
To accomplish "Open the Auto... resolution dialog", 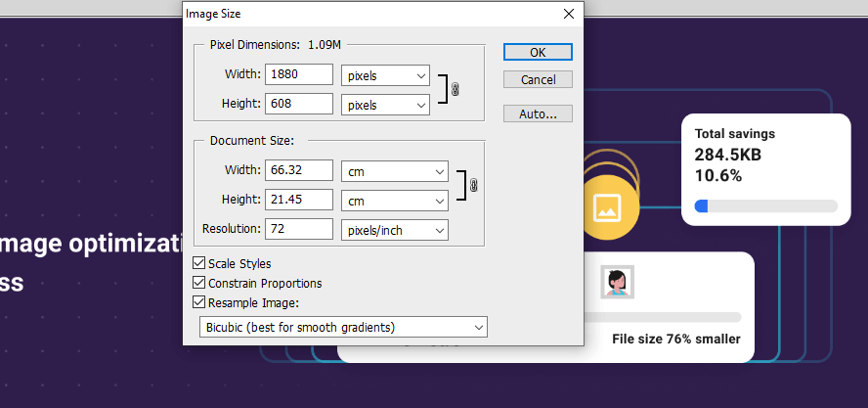I will (538, 114).
